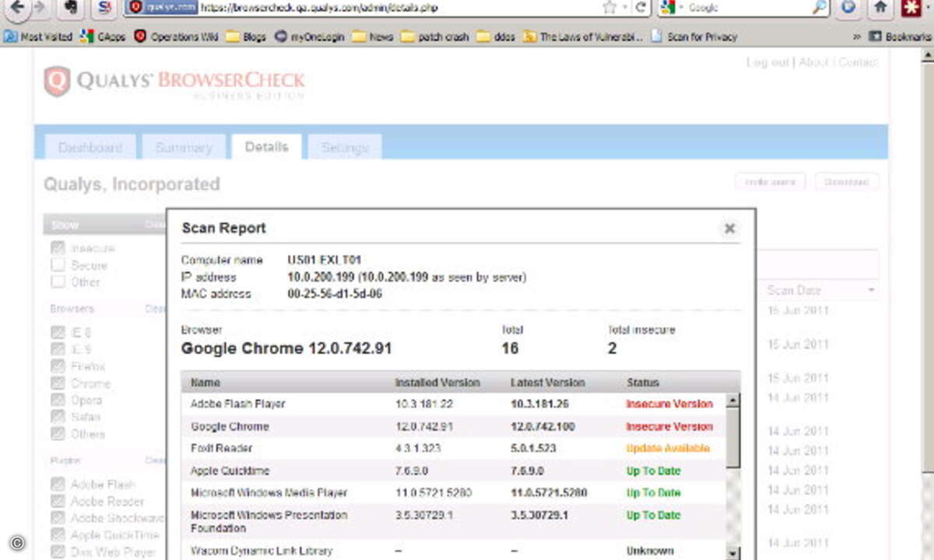The image size is (934, 560).
Task: Click the scan report scroll down arrow
Action: point(732,553)
